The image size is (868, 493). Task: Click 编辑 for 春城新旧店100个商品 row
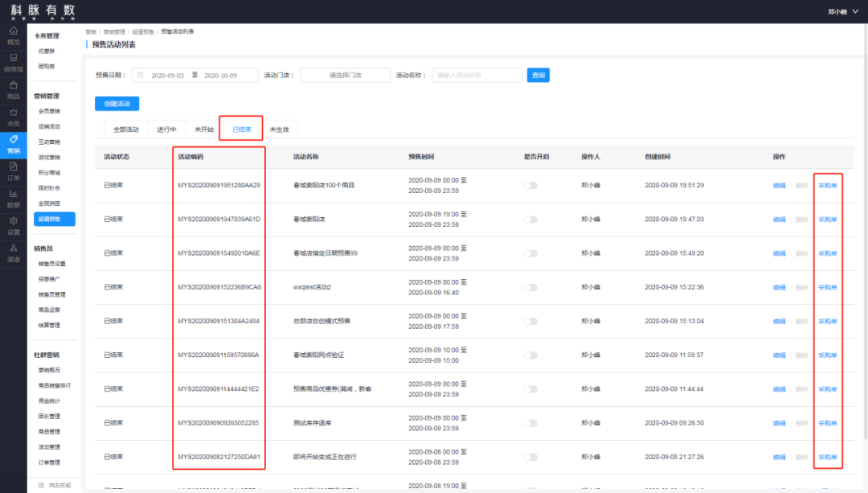(x=780, y=186)
